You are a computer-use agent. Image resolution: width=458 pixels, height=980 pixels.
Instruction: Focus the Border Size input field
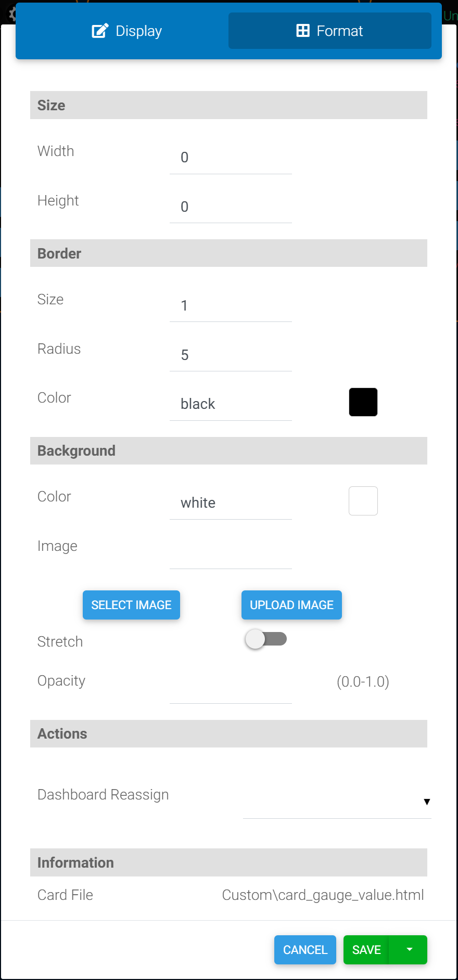tap(231, 306)
